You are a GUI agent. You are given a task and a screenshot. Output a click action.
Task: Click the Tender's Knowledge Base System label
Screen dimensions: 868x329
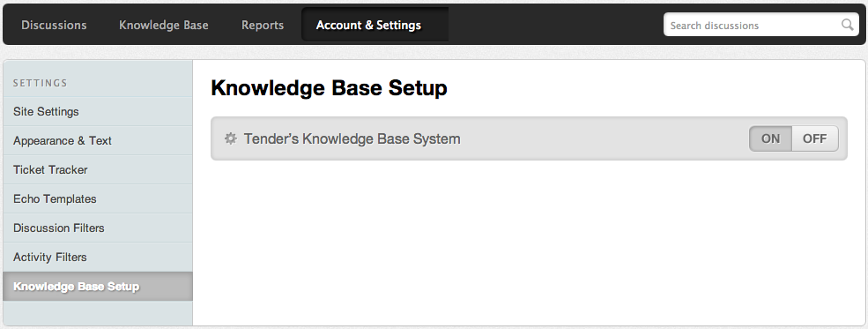pyautogui.click(x=352, y=138)
